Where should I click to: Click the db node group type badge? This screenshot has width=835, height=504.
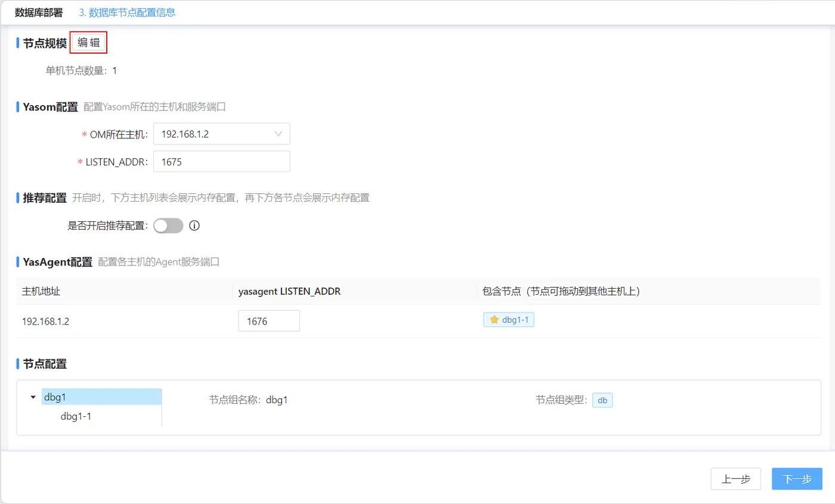coord(602,400)
